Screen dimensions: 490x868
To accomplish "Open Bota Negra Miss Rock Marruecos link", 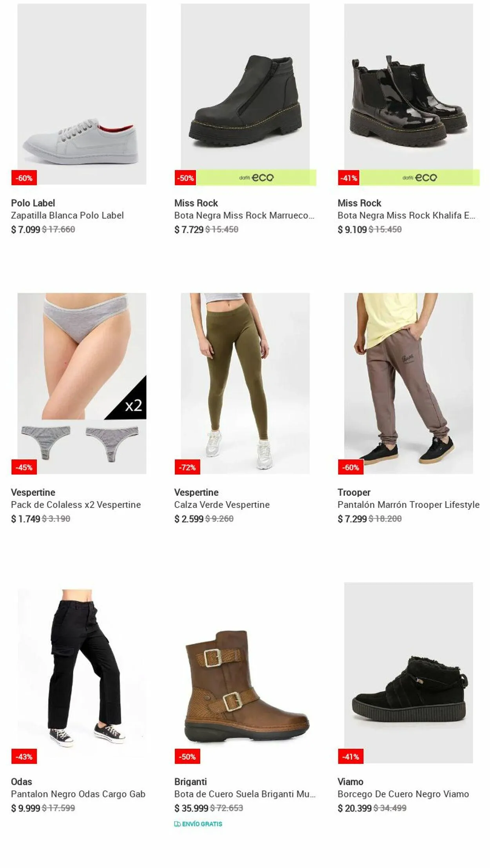I will click(244, 215).
